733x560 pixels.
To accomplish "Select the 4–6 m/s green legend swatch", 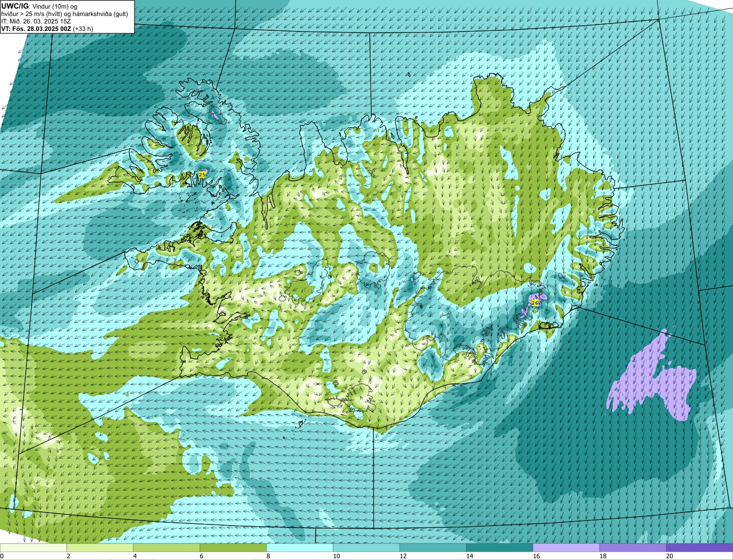I will click(167, 547).
